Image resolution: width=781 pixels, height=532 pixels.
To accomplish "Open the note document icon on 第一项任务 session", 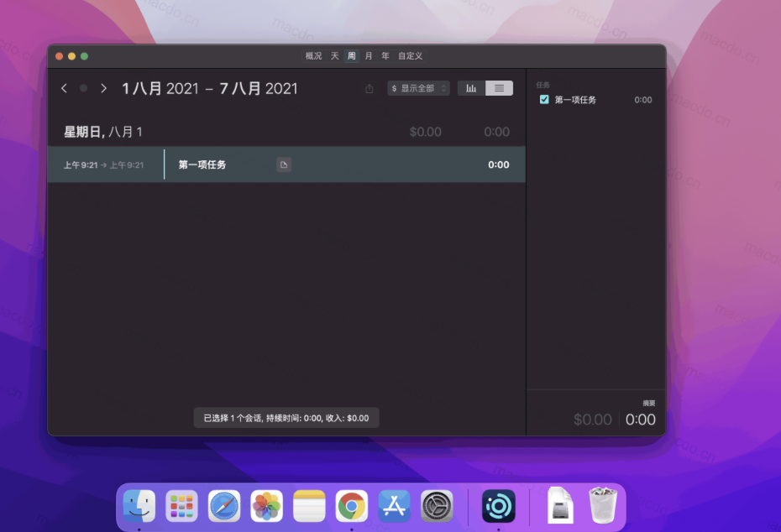I will (x=284, y=164).
